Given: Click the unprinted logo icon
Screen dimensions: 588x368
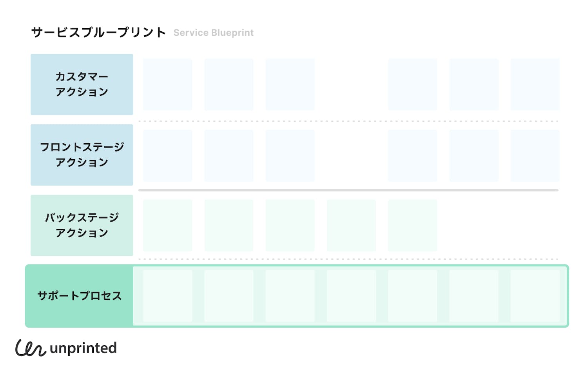Looking at the screenshot, I should pos(30,348).
